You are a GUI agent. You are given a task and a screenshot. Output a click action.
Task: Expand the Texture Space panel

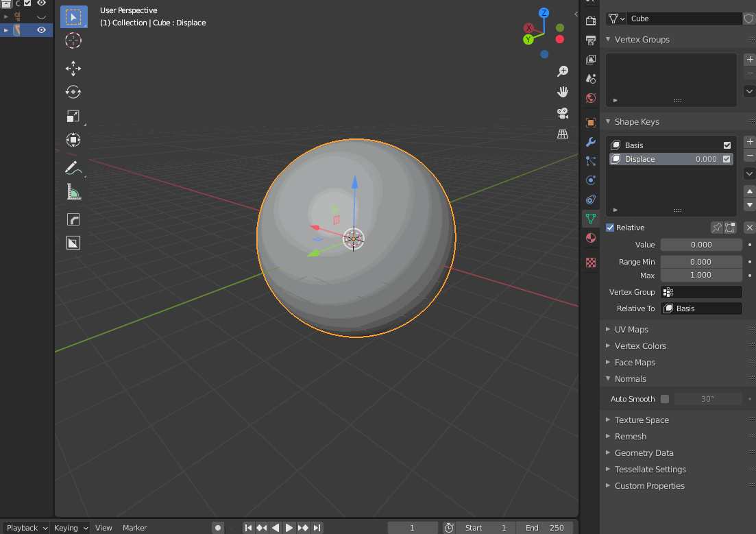[x=608, y=420]
